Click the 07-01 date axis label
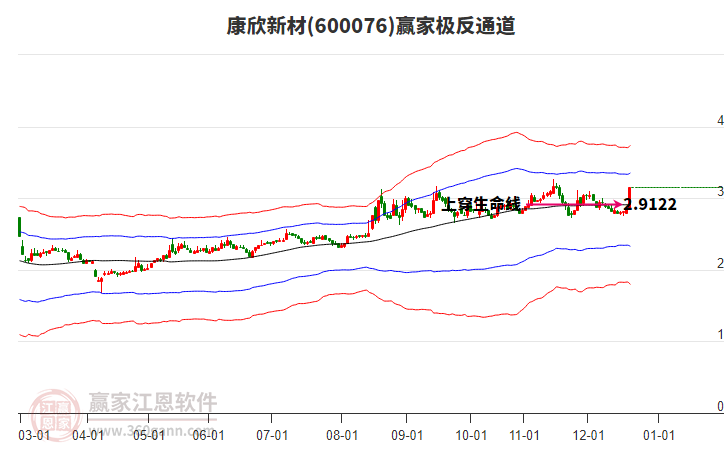726x450 pixels. [x=272, y=436]
